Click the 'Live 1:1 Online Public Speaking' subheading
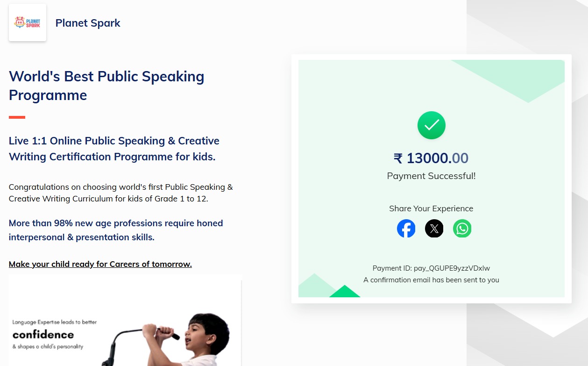The height and width of the screenshot is (366, 588). click(114, 149)
